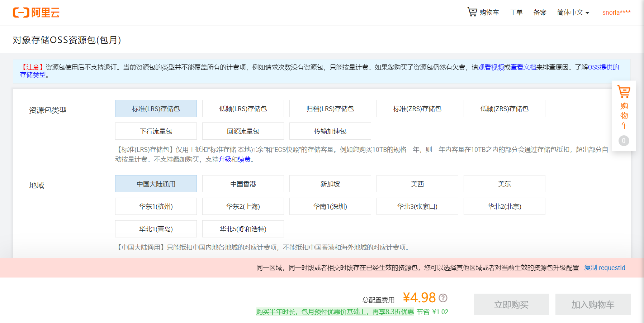Choose 中国大陆通用 region

tap(156, 184)
